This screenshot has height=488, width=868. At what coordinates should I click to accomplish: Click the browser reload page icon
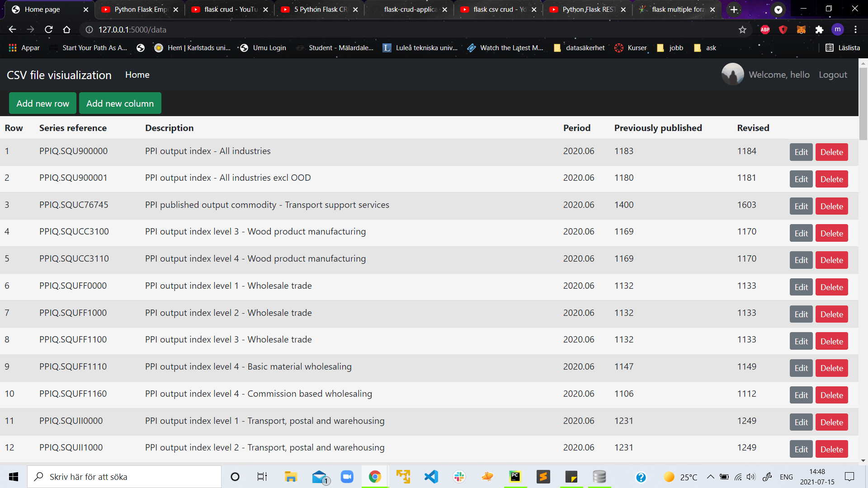tap(49, 29)
